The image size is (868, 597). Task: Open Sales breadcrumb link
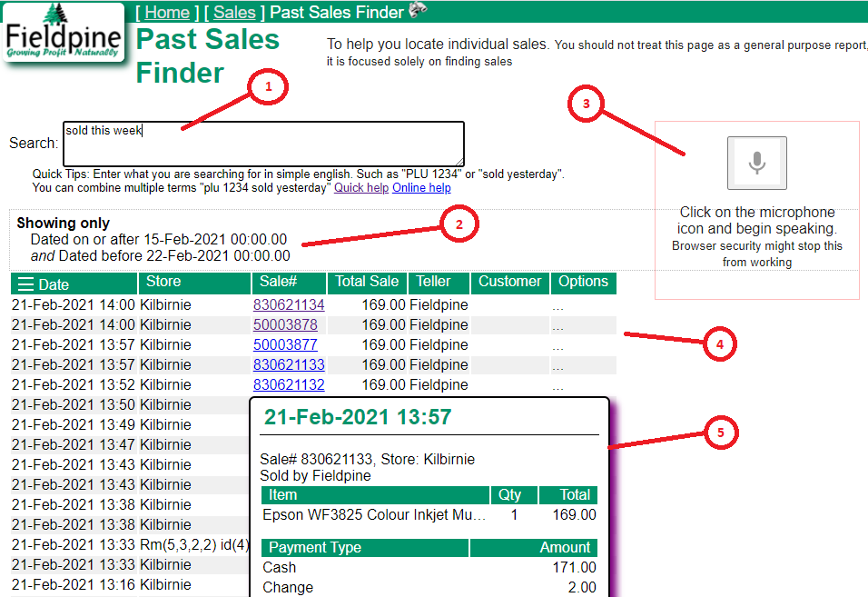[234, 12]
